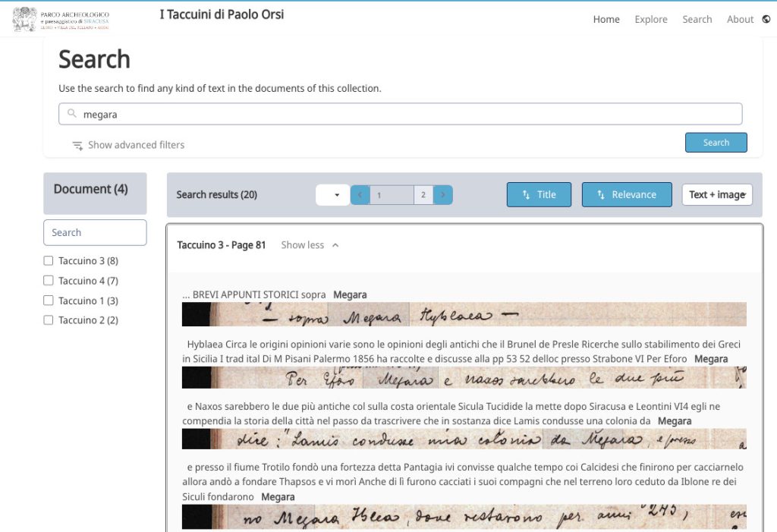Sort results by Relevance
Screen dimensions: 777x532
pyautogui.click(x=626, y=195)
